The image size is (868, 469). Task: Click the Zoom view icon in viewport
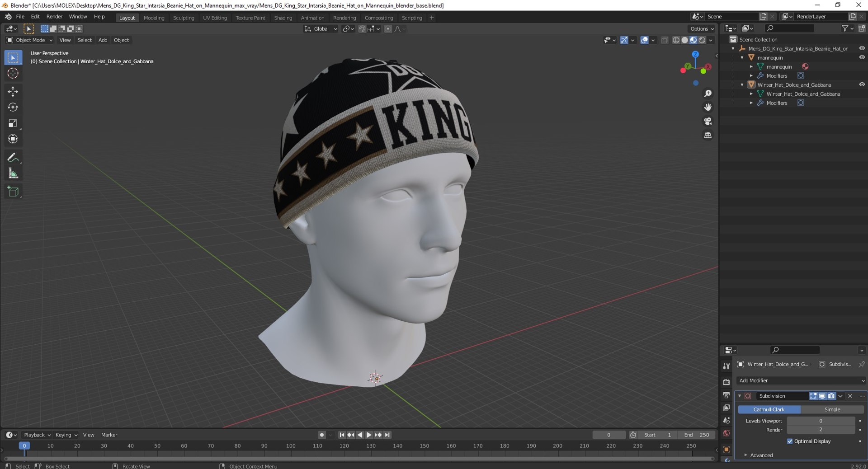pos(708,94)
